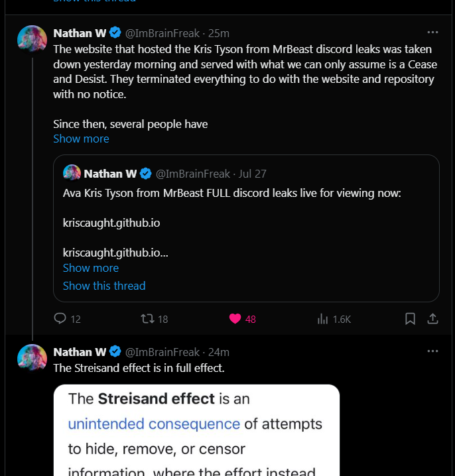Click the small avatar in quoted tweet

pyautogui.click(x=72, y=173)
